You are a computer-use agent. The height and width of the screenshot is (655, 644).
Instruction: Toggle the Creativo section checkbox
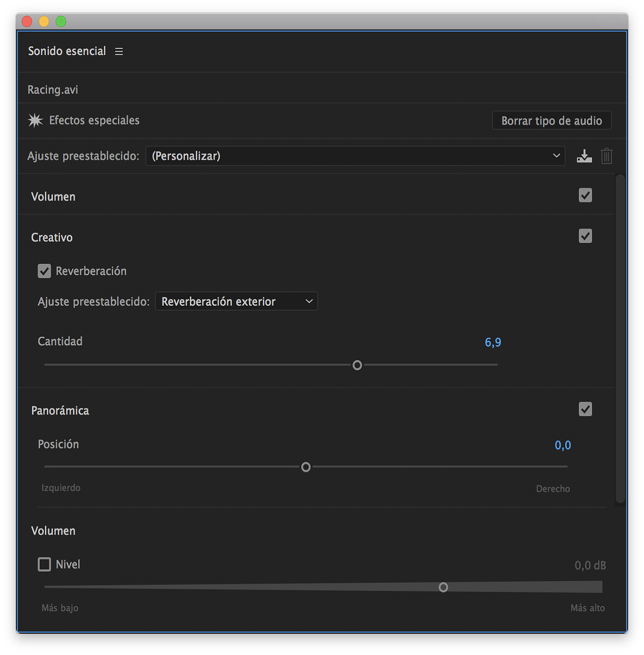(586, 236)
